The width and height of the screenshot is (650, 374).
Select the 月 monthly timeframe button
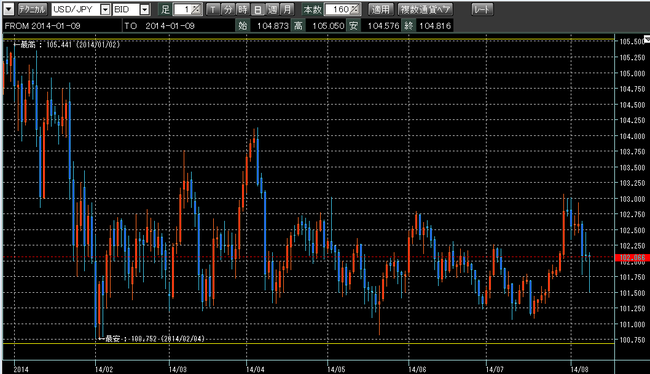pyautogui.click(x=287, y=9)
